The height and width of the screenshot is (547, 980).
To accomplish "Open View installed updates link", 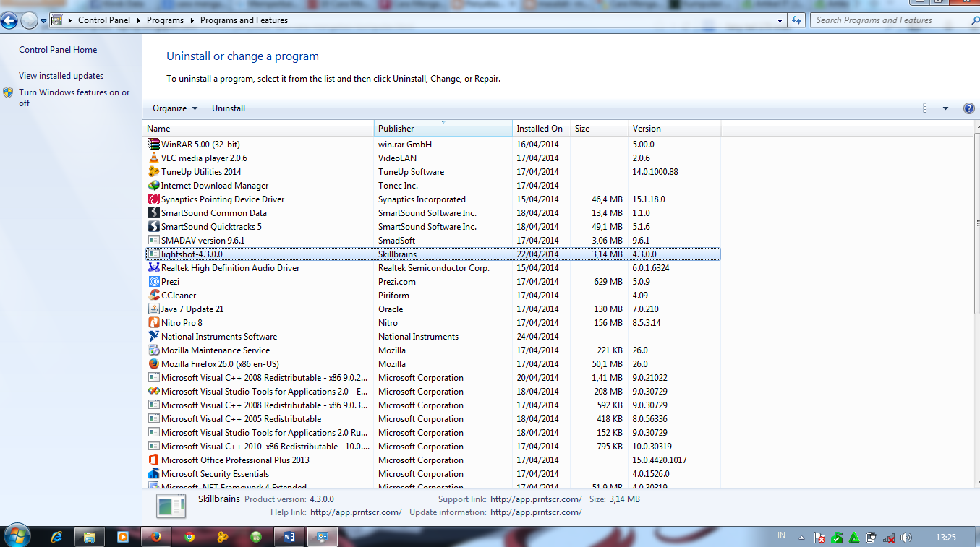I will tap(61, 76).
